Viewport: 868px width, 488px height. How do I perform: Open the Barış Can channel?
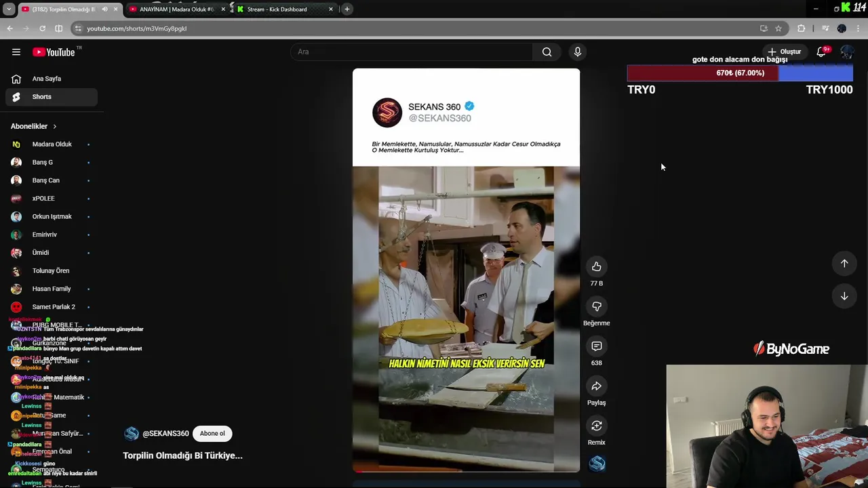coord(52,180)
